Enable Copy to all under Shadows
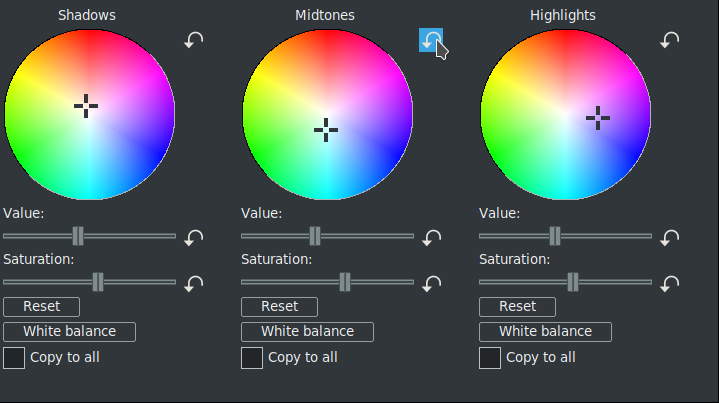Viewport: 719px width, 403px height. pyautogui.click(x=14, y=357)
